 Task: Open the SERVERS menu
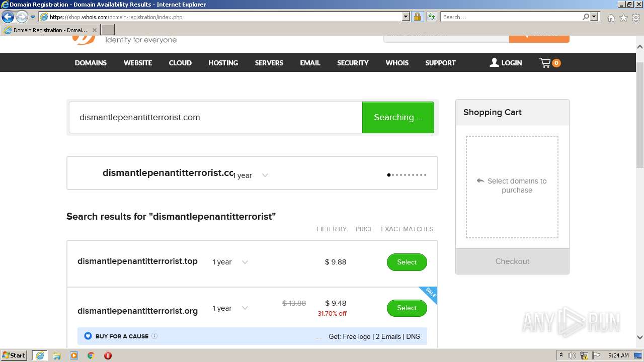[269, 63]
